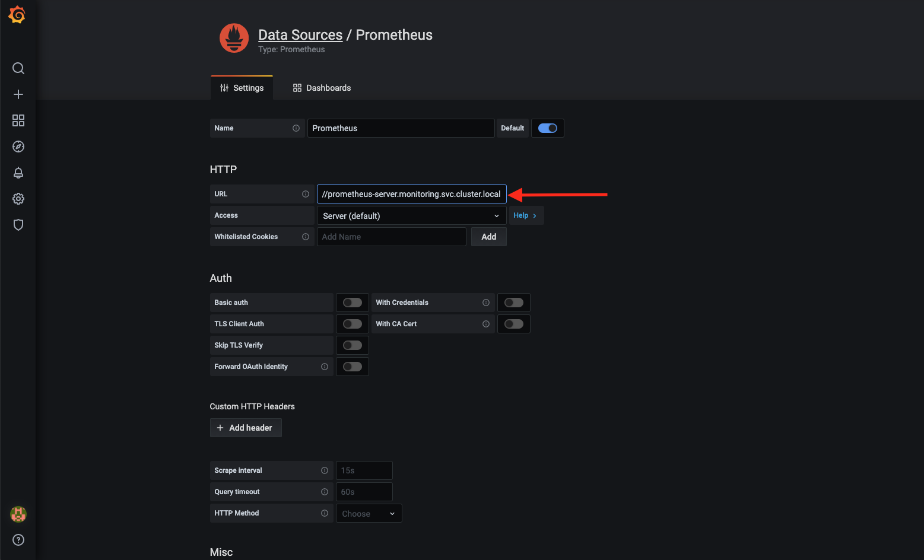The width and height of the screenshot is (924, 560).
Task: Click the With Credentials info icon
Action: (x=486, y=303)
